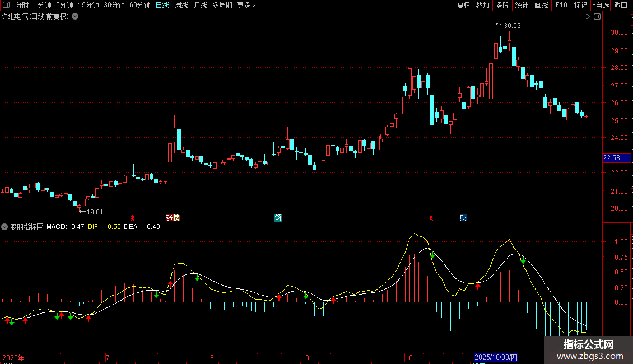Click the month 7 label on time axis
Image resolution: width=633 pixels, height=364 pixels.
tap(108, 357)
